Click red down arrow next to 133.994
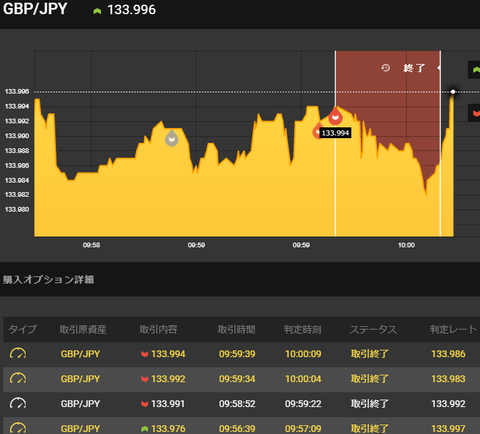Screen dimensions: 480x434 (145, 354)
